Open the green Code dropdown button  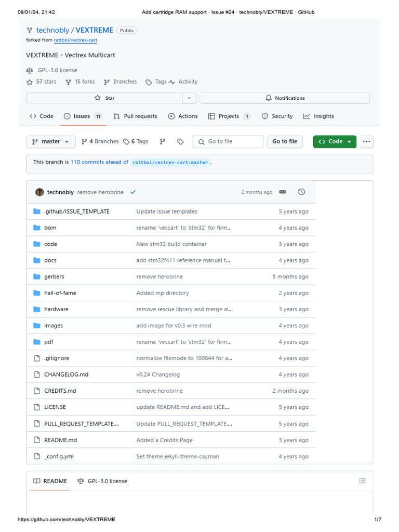tap(335, 141)
